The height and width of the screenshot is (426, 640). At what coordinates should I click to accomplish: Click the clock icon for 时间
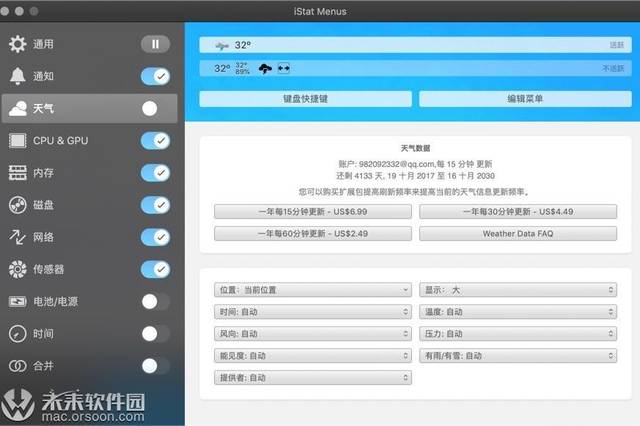(x=18, y=334)
